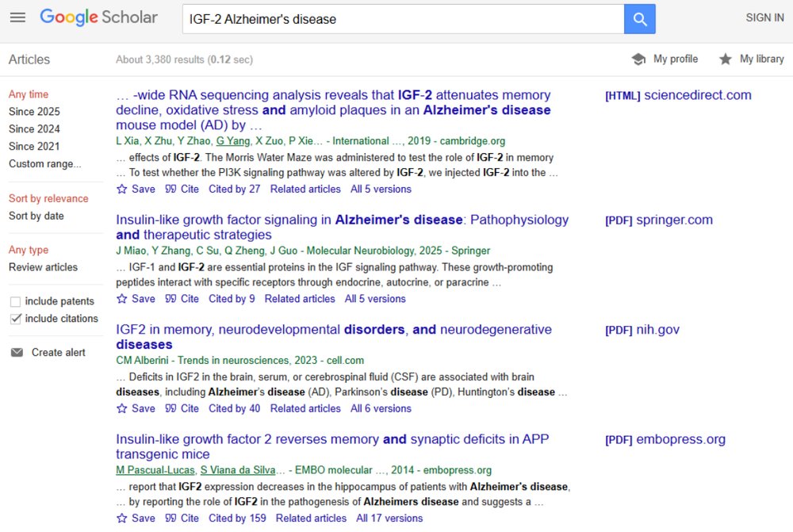View All 17 versions link
Screen dimensions: 793x532
389,519
